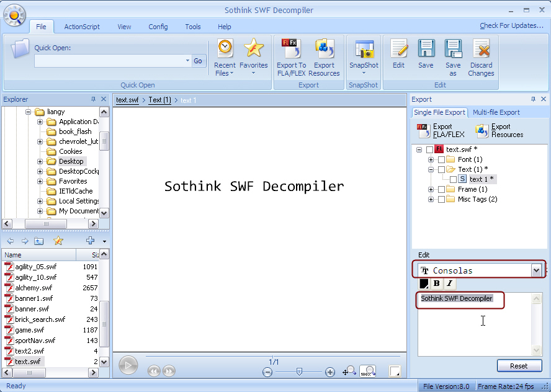
Task: Open the Explorer toolbar options arrow
Action: coord(104,241)
